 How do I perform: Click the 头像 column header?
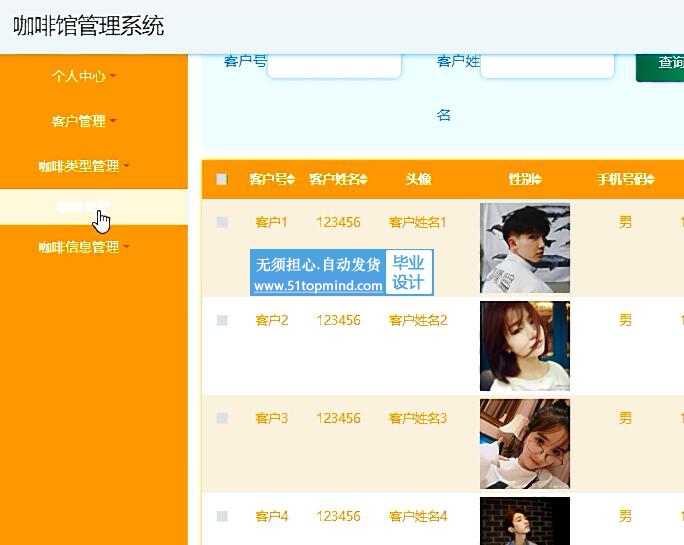point(418,179)
